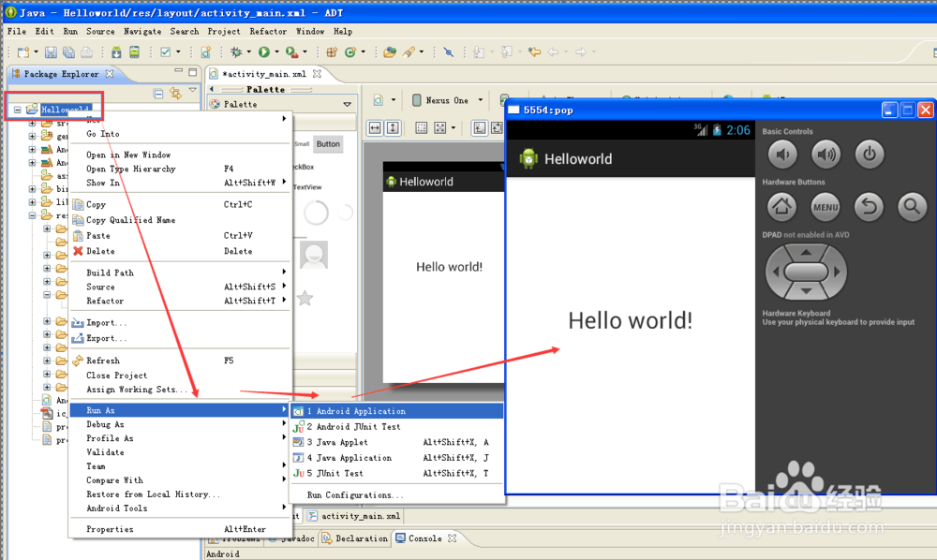Image resolution: width=937 pixels, height=560 pixels.
Task: Select Refresh in the context menu
Action: [x=180, y=361]
